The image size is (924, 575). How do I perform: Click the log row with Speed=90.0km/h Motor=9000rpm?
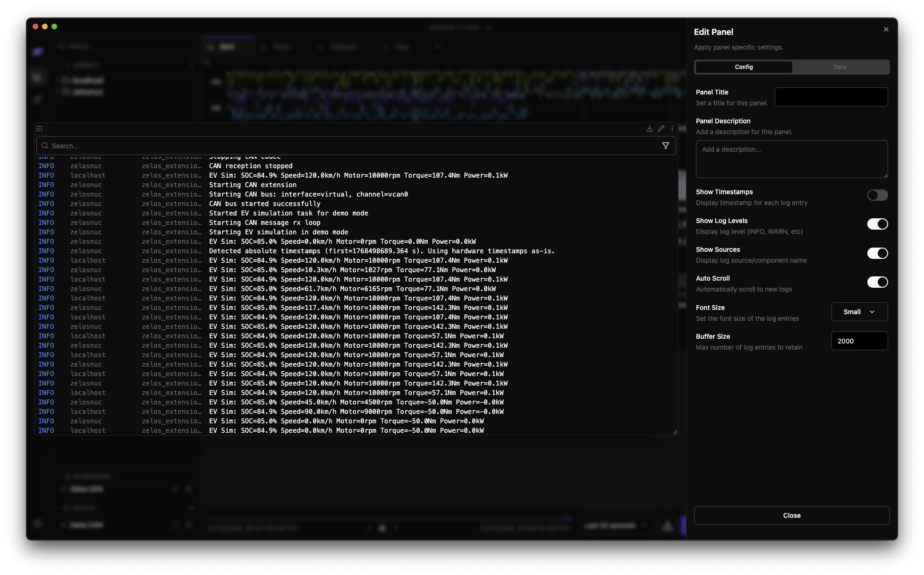click(356, 412)
